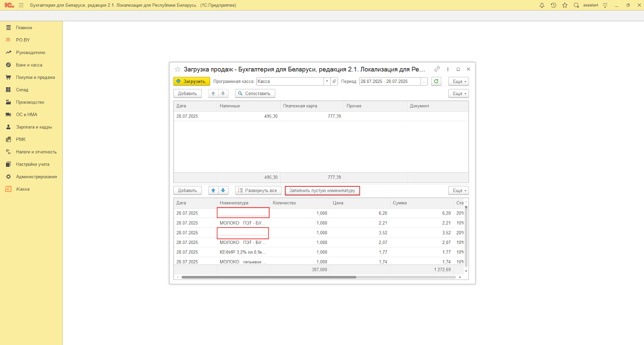644x345 pixels.
Task: Open history clock icon
Action: (x=553, y=5)
